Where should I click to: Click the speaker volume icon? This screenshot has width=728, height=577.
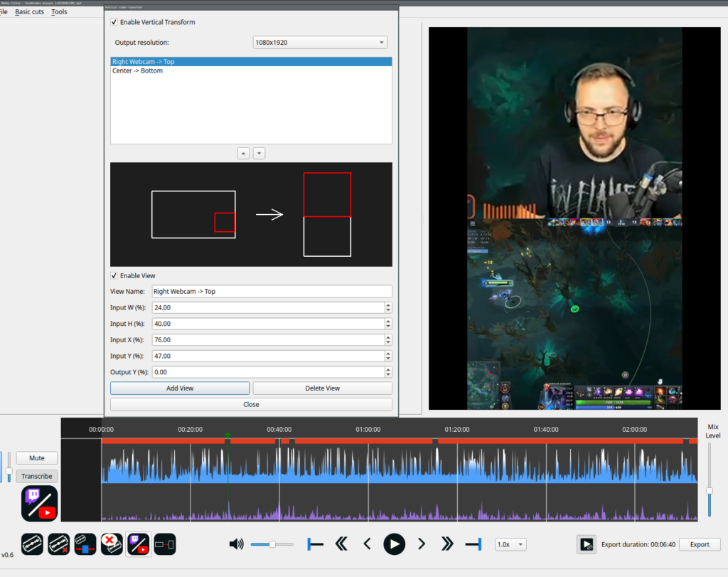click(236, 544)
